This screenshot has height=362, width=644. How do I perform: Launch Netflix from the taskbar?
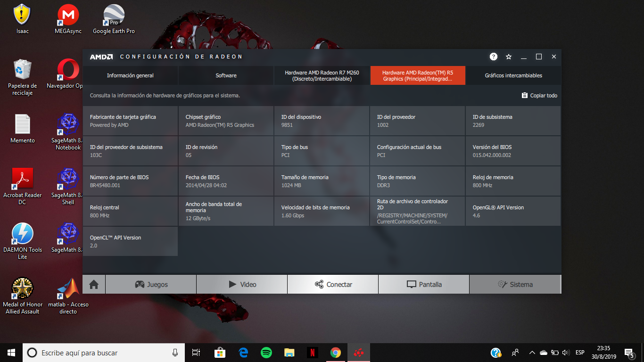coord(312,353)
